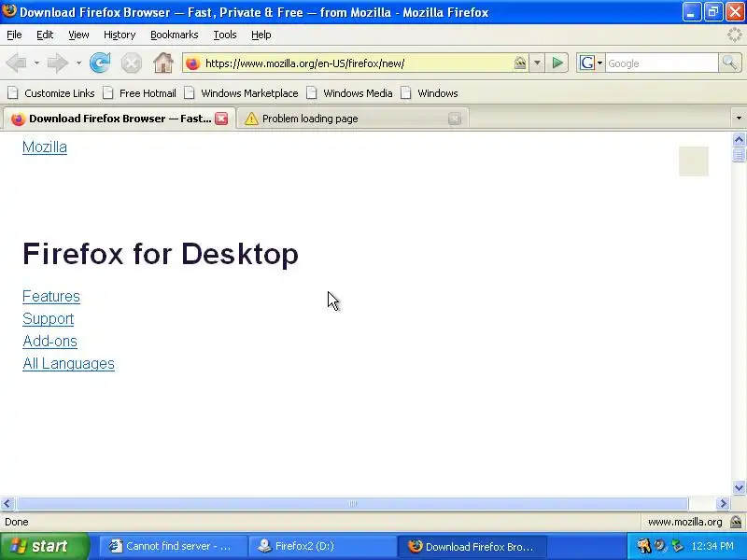Open the Free Hotmail bookmark
This screenshot has width=747, height=560.
(x=140, y=93)
